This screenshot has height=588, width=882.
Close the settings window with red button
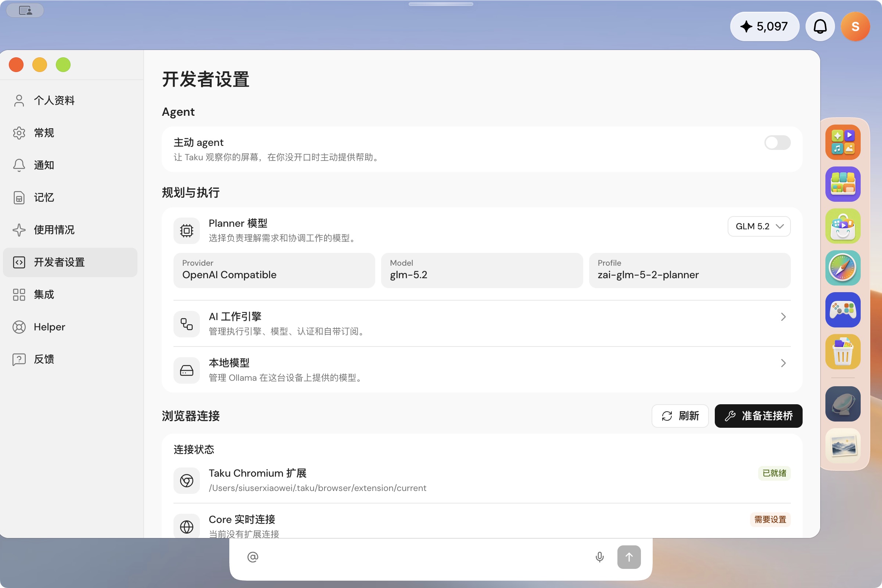click(16, 65)
